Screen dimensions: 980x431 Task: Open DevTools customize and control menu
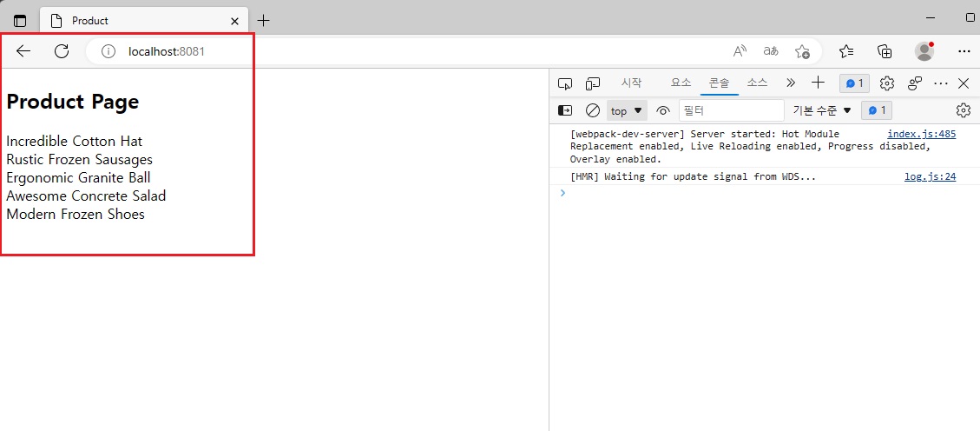pyautogui.click(x=941, y=83)
